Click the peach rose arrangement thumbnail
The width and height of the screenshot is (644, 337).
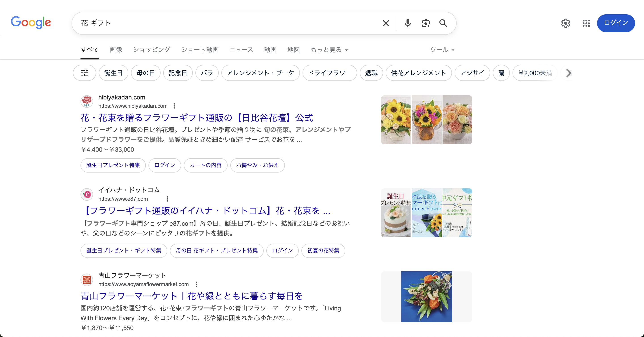(457, 120)
